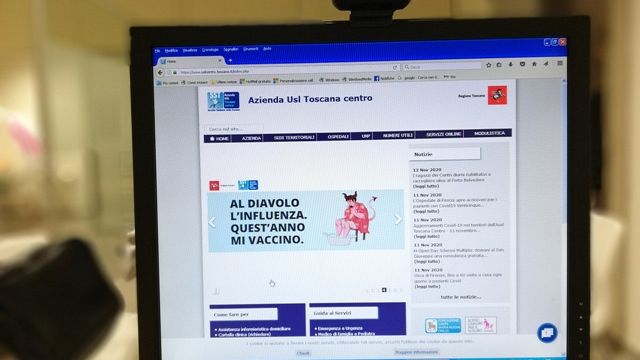Bookmark this page with the star icon

pyautogui.click(x=488, y=65)
